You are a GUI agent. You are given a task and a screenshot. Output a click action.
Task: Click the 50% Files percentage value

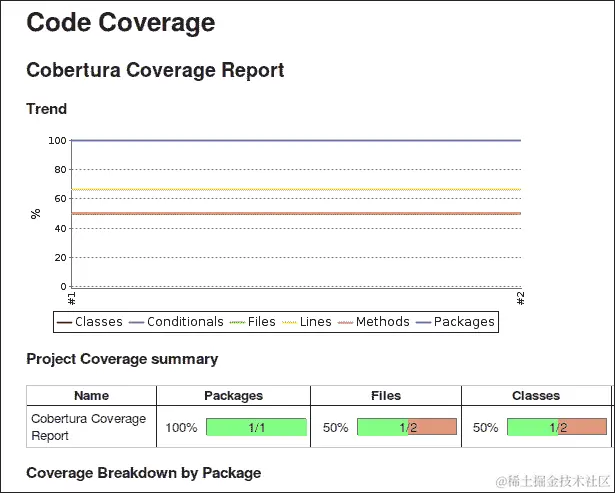click(336, 428)
